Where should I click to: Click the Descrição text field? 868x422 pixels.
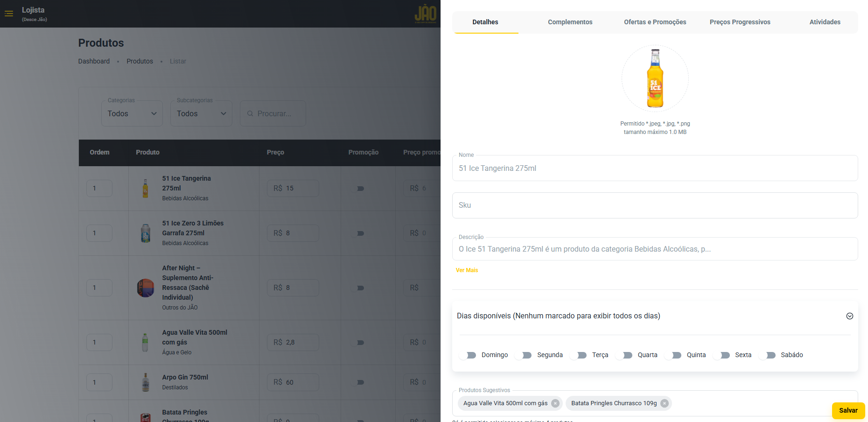[x=655, y=249]
